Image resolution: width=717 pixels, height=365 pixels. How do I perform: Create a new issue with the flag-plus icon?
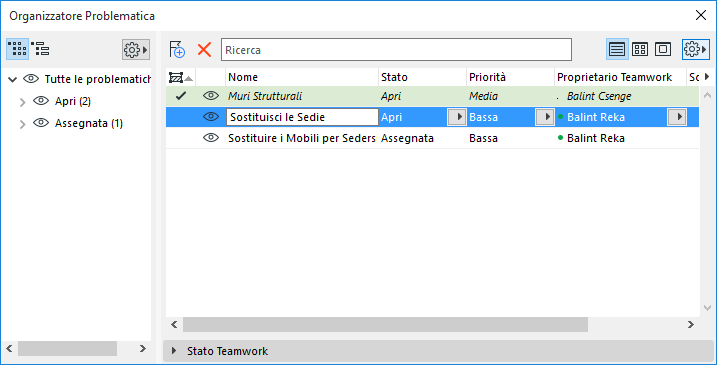[x=177, y=49]
